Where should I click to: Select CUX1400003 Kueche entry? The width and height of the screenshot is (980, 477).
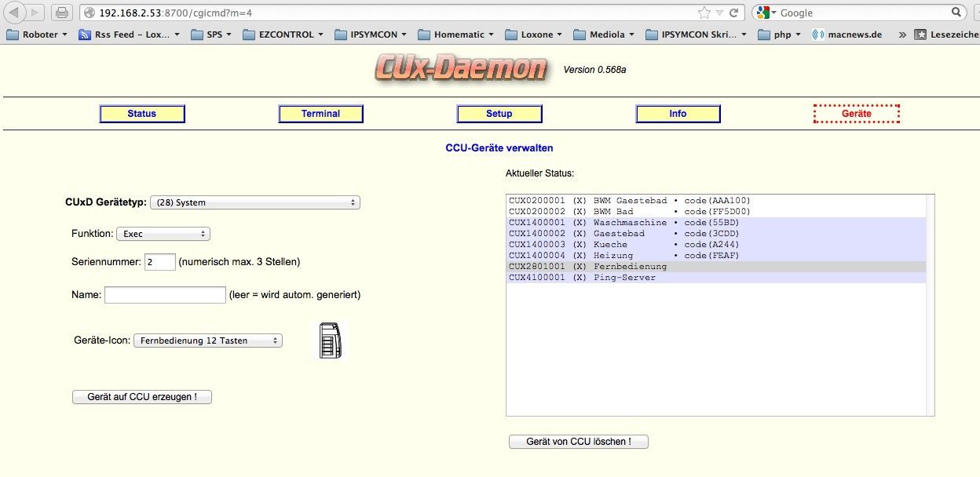tap(717, 245)
